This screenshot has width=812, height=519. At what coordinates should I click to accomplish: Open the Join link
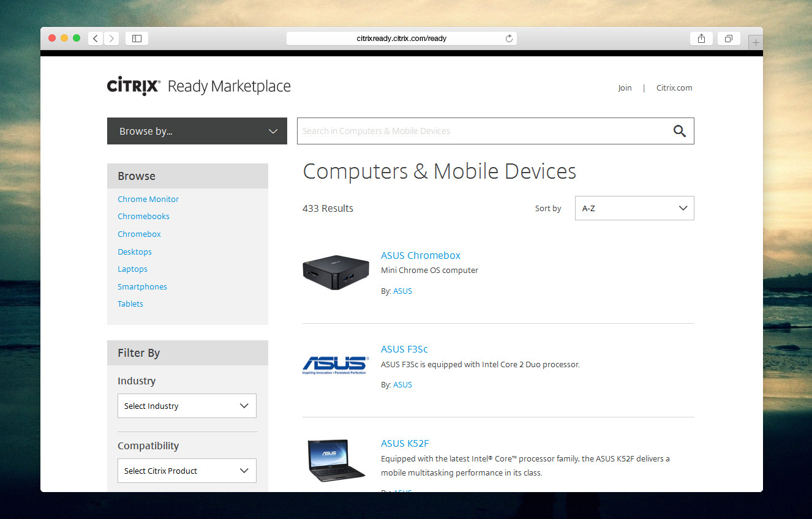(625, 88)
